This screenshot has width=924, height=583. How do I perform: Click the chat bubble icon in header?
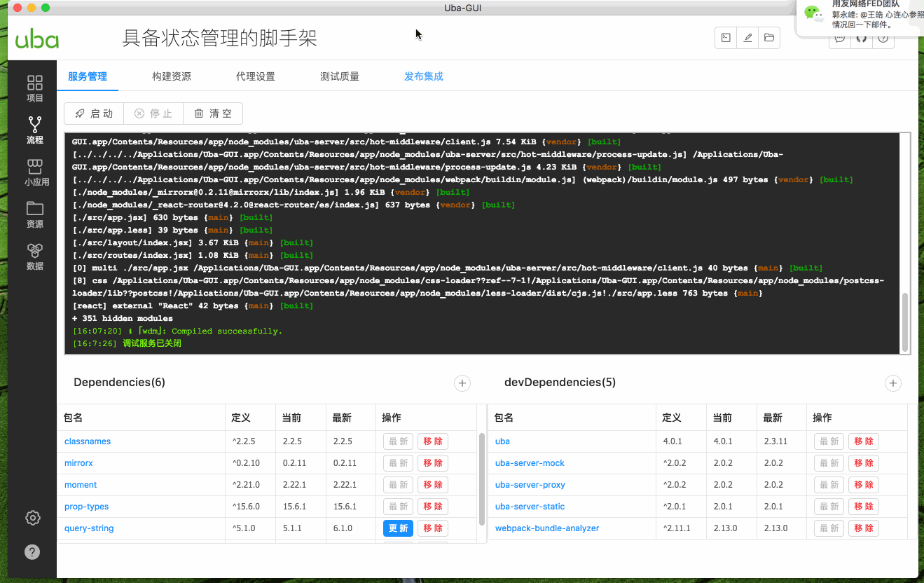pyautogui.click(x=840, y=39)
